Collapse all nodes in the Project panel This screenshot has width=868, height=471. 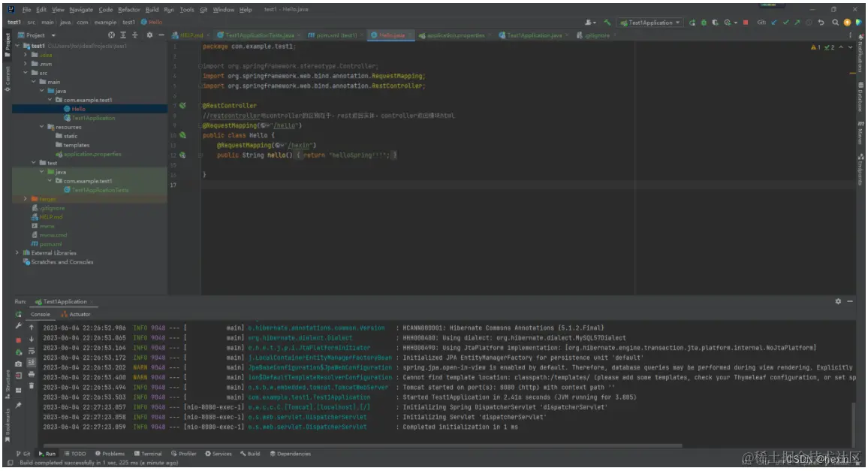pyautogui.click(x=134, y=35)
